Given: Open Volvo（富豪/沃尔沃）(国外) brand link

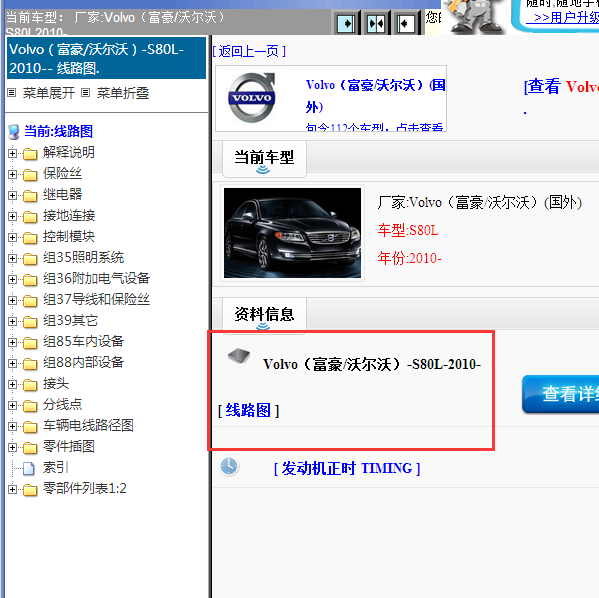Looking at the screenshot, I should (375, 96).
